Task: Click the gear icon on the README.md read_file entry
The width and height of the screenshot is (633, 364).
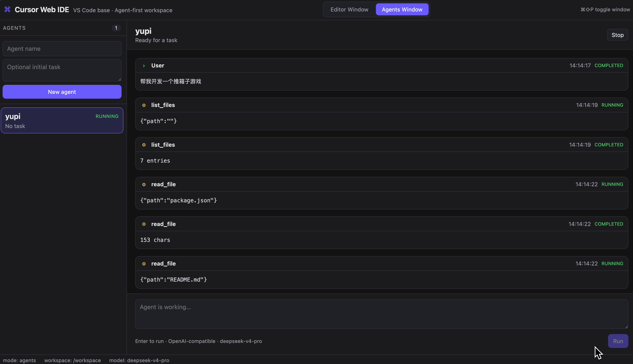Action: coord(144,264)
